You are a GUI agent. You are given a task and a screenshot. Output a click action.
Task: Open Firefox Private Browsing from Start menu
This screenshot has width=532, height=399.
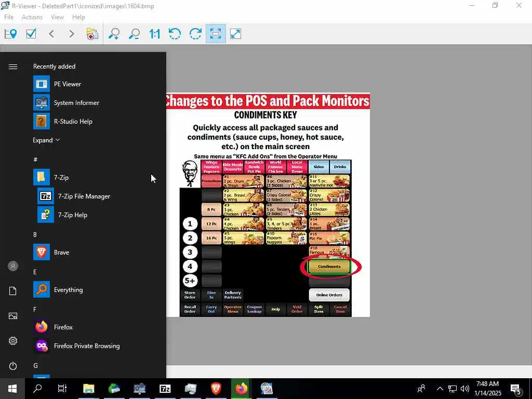point(91,345)
